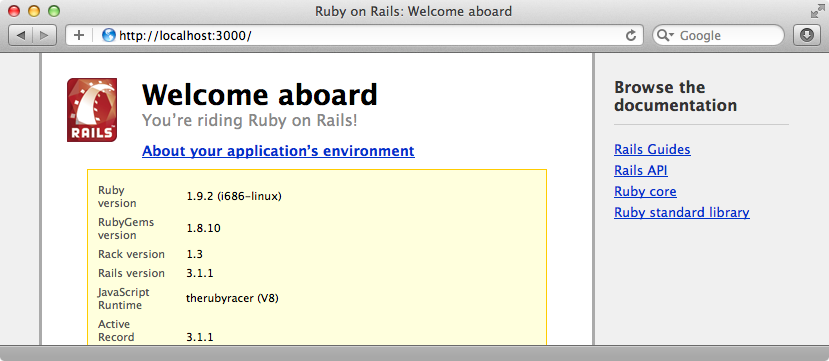Select the Rack value 1.3
Viewport: 829px width, 361px height.
point(194,254)
